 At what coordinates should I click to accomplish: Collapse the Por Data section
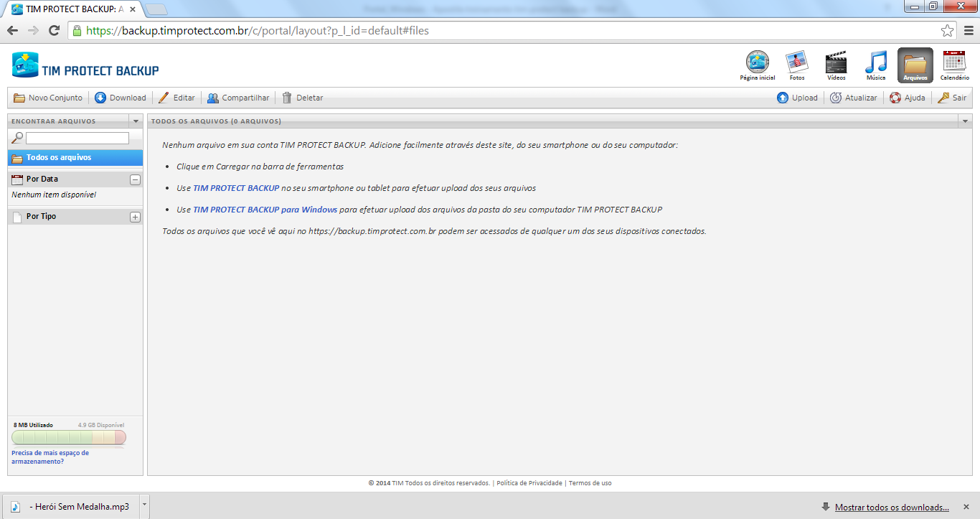coord(135,179)
